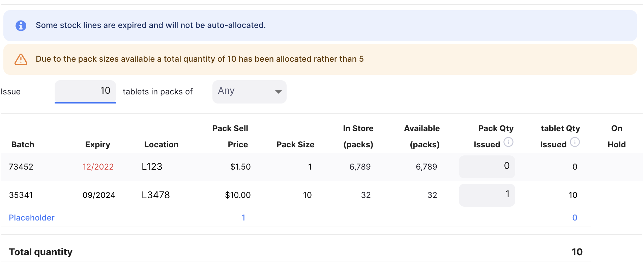Click the Pack Size column header
The height and width of the screenshot is (265, 644).
(295, 145)
